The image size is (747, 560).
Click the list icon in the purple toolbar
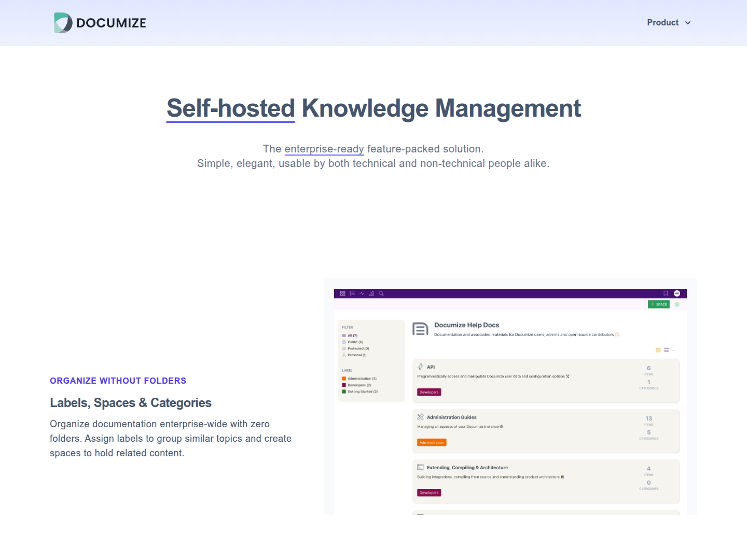[352, 293]
